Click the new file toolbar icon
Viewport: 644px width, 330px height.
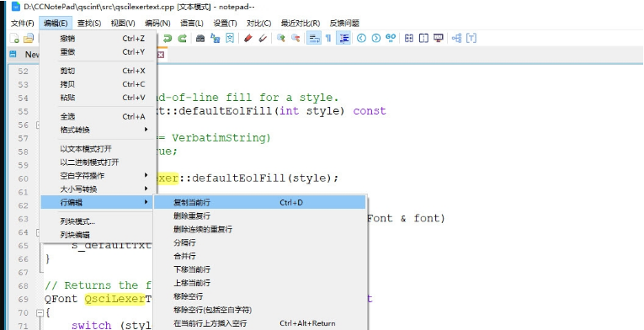click(15, 39)
